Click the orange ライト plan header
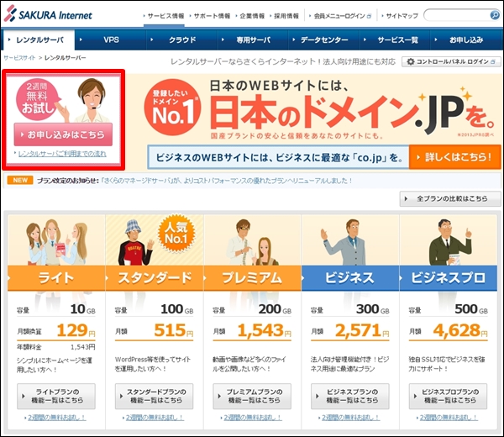This screenshot has width=504, height=437. pyautogui.click(x=56, y=278)
